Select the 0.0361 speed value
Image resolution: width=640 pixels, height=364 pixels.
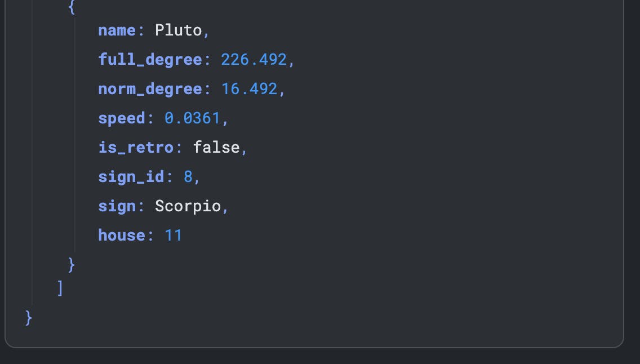tap(192, 118)
